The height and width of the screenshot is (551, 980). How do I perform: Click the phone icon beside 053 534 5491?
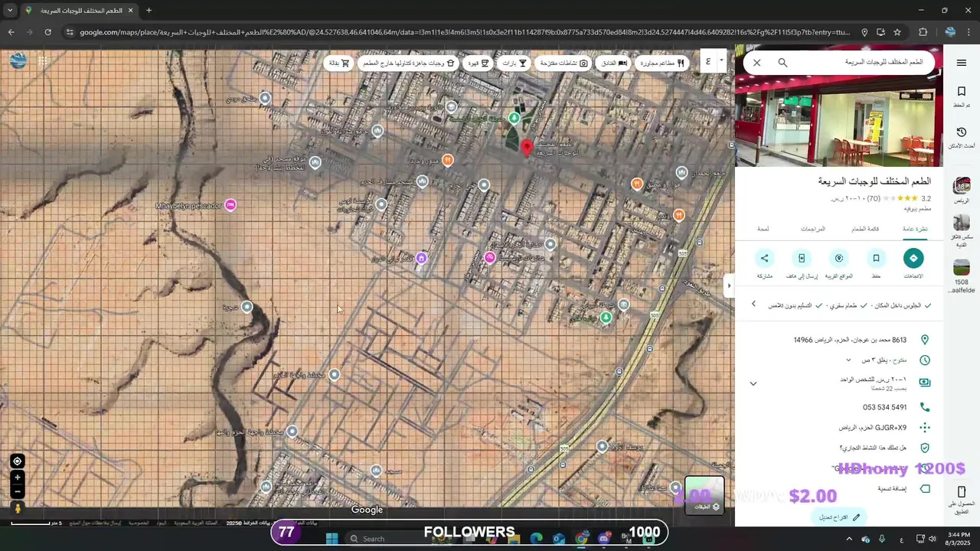[x=925, y=407]
